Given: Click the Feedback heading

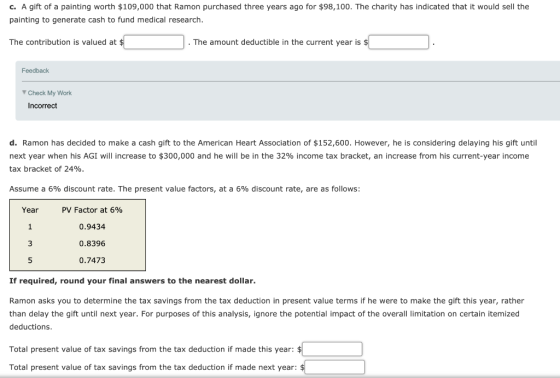Looking at the screenshot, I should pyautogui.click(x=35, y=71).
